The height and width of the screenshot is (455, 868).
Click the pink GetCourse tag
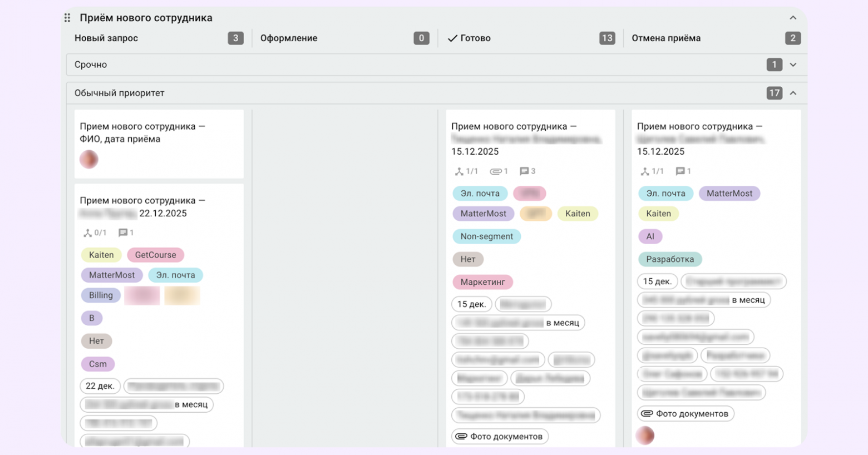pos(155,255)
